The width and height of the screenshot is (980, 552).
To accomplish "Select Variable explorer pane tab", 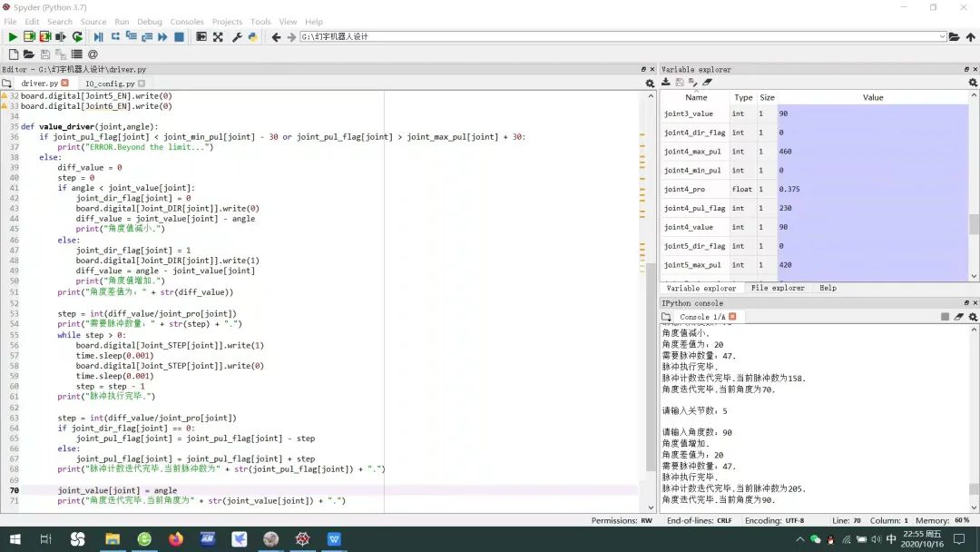I will 701,288.
